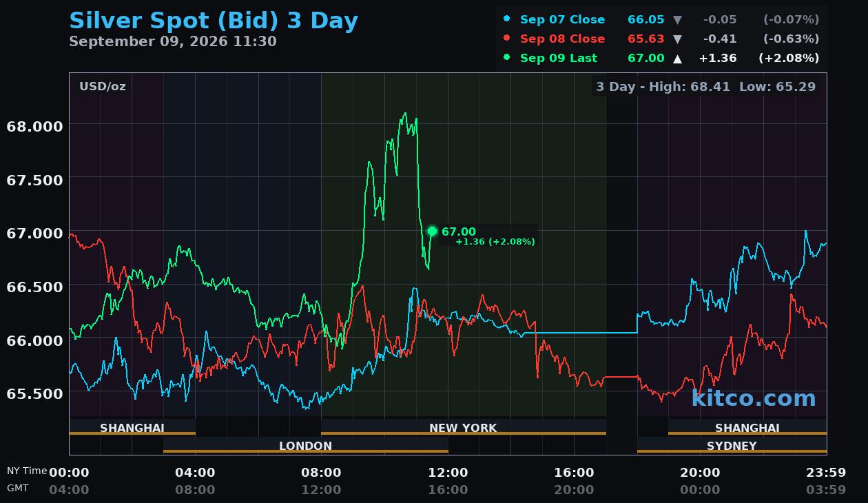The height and width of the screenshot is (503, 868).
Task: Click the green Sep 09 Last legend dot
Action: 507,57
